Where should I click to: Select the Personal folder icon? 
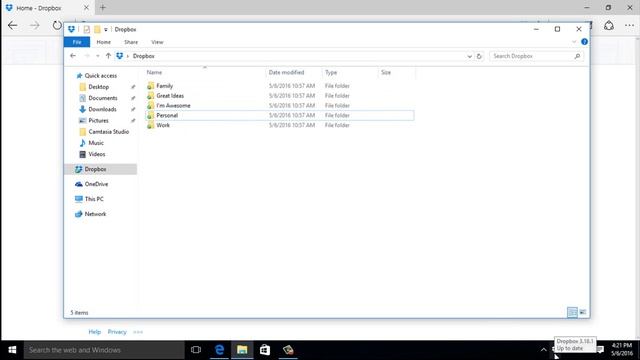(x=151, y=116)
